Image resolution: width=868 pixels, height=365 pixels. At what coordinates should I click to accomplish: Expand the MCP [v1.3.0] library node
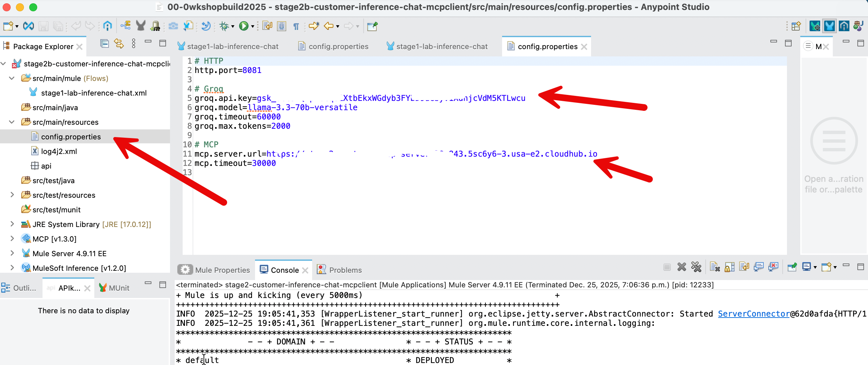12,238
